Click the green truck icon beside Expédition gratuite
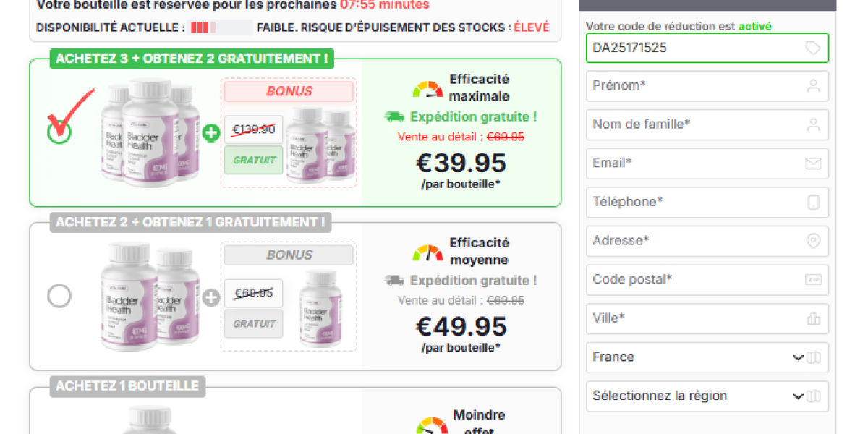 394,116
